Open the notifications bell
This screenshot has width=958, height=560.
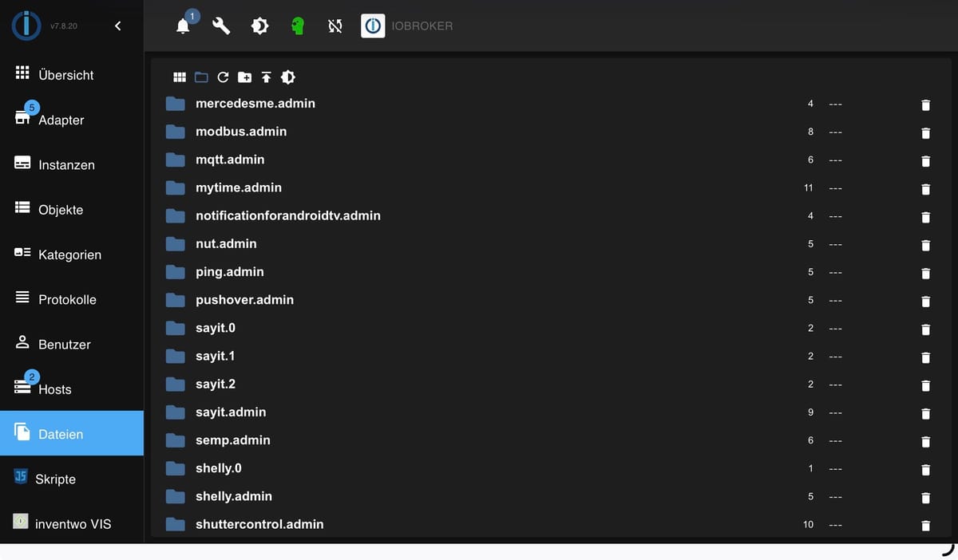tap(183, 26)
